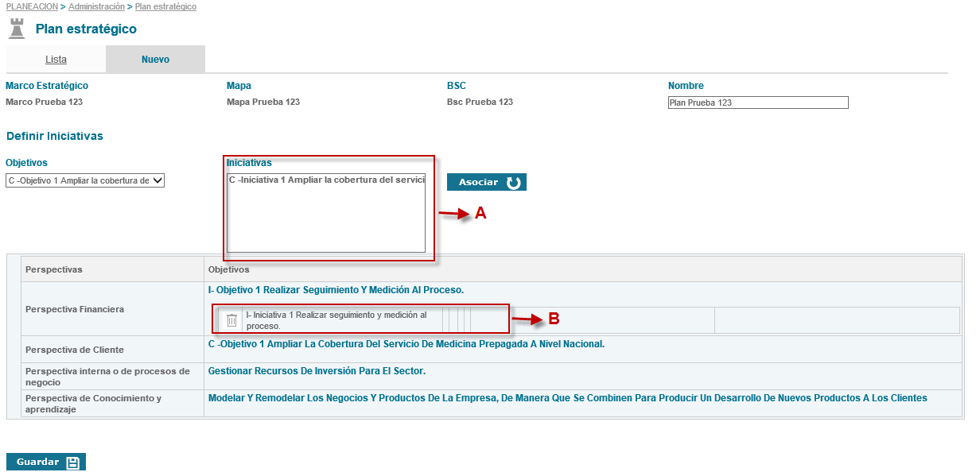Viewport: 980px width, 476px height.
Task: Open the Administración breadcrumb link
Action: pos(96,6)
